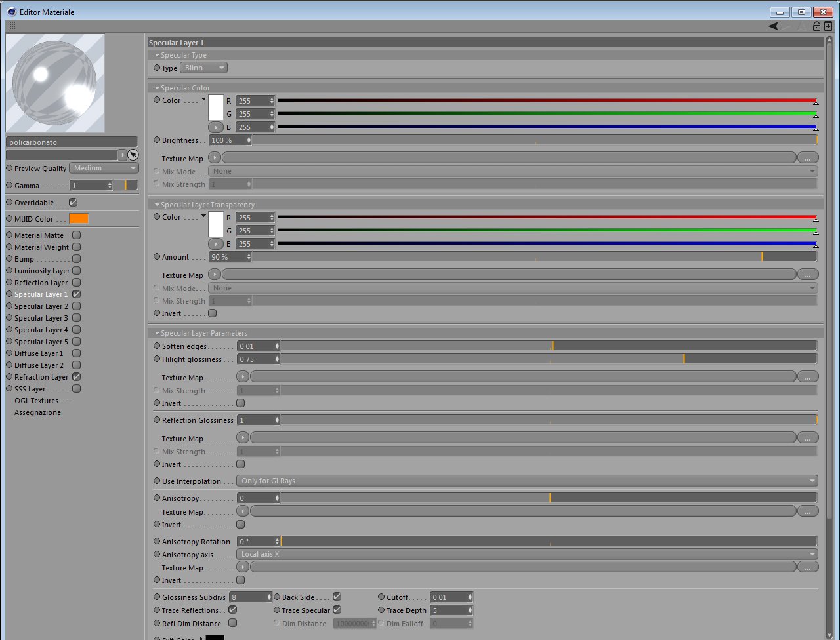The image size is (840, 640).
Task: Open the OGL Textures page
Action: coord(37,401)
